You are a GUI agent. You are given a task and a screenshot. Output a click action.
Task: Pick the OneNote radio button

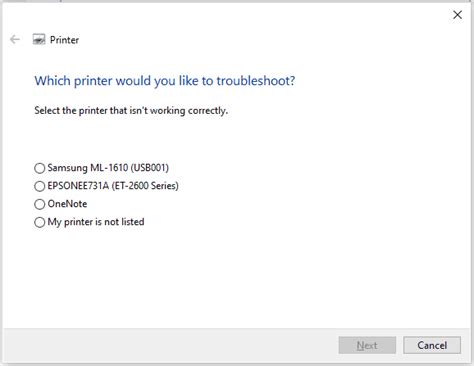tap(40, 204)
